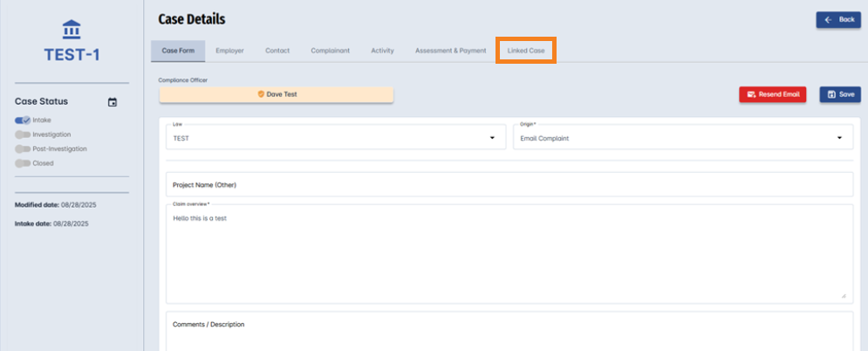Click the envelope icon in Resend Email
Screen dimensions: 868x351
click(x=751, y=94)
